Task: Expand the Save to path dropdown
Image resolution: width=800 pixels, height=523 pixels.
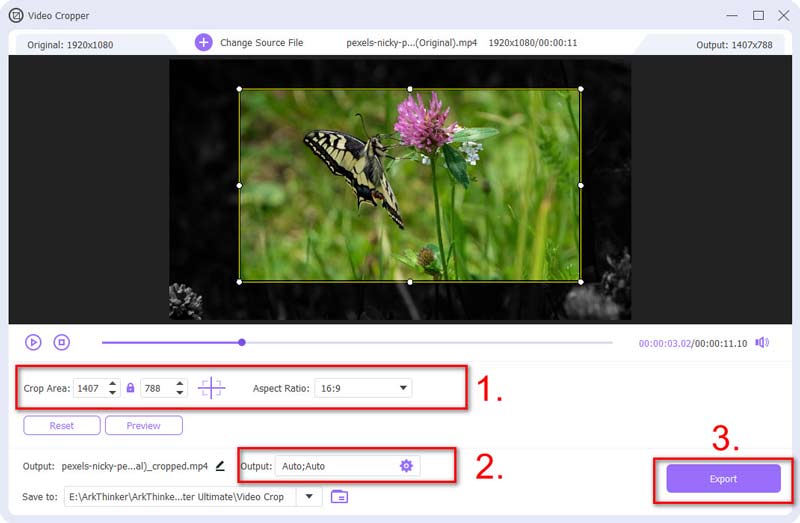Action: [309, 496]
